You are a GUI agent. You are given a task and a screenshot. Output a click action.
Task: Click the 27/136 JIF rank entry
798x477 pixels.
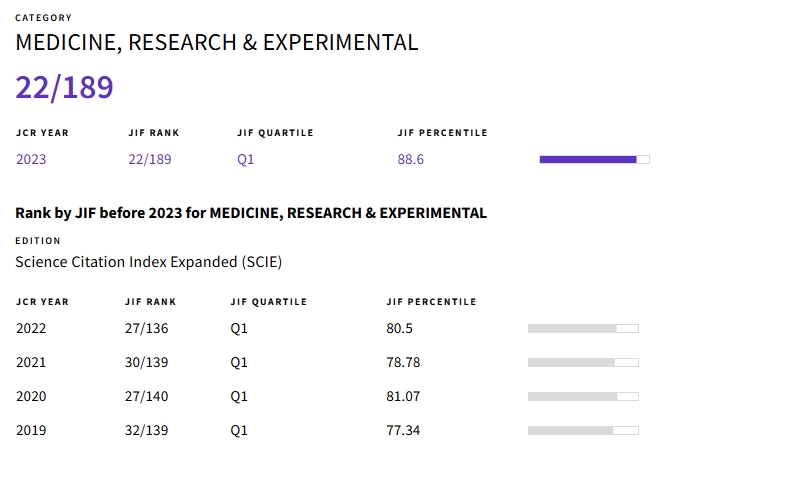146,328
